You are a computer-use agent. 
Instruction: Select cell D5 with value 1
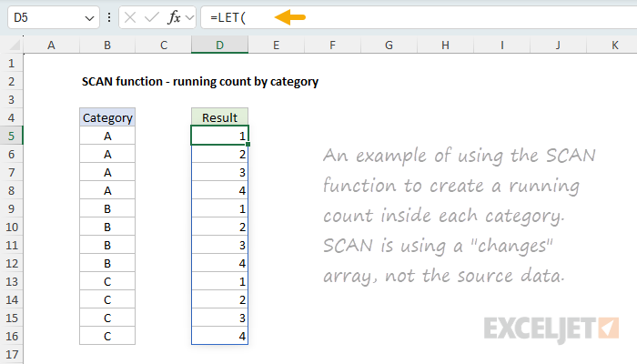pyautogui.click(x=219, y=136)
